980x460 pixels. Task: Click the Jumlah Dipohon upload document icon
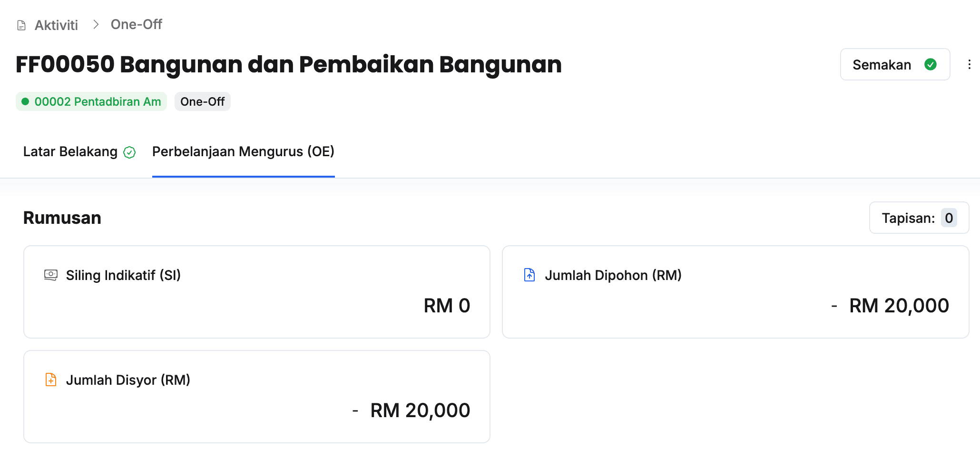(529, 275)
